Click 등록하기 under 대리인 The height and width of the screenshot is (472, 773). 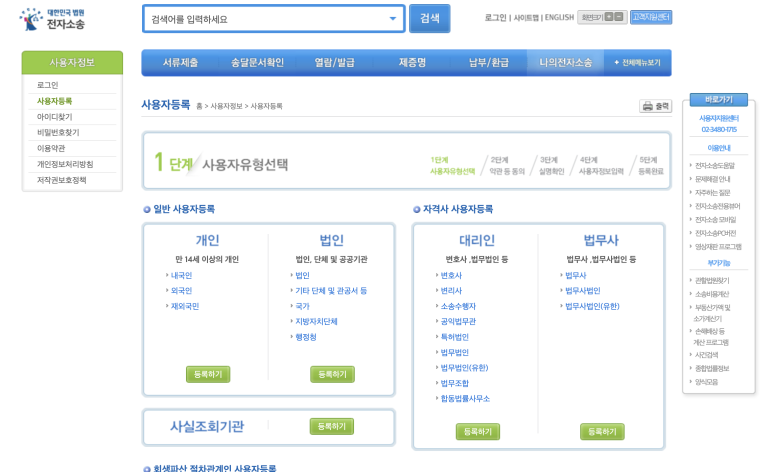tap(478, 432)
